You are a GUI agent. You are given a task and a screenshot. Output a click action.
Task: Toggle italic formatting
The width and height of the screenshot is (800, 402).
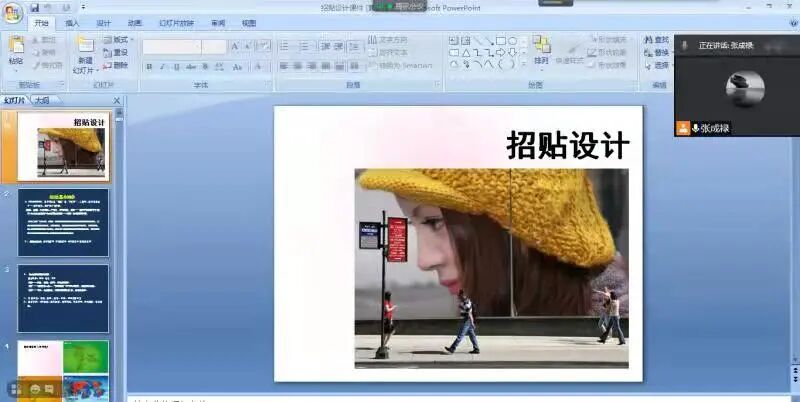point(163,67)
